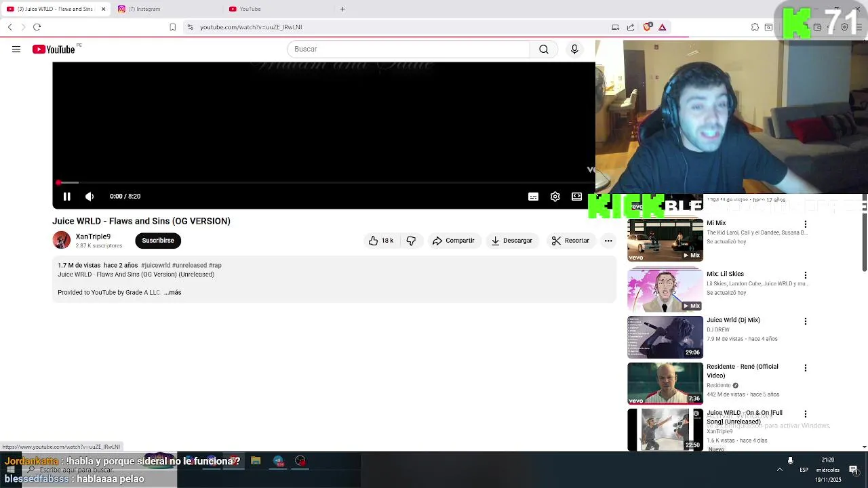The image size is (868, 488).
Task: Open more video actions ellipsis menu
Action: click(x=608, y=241)
